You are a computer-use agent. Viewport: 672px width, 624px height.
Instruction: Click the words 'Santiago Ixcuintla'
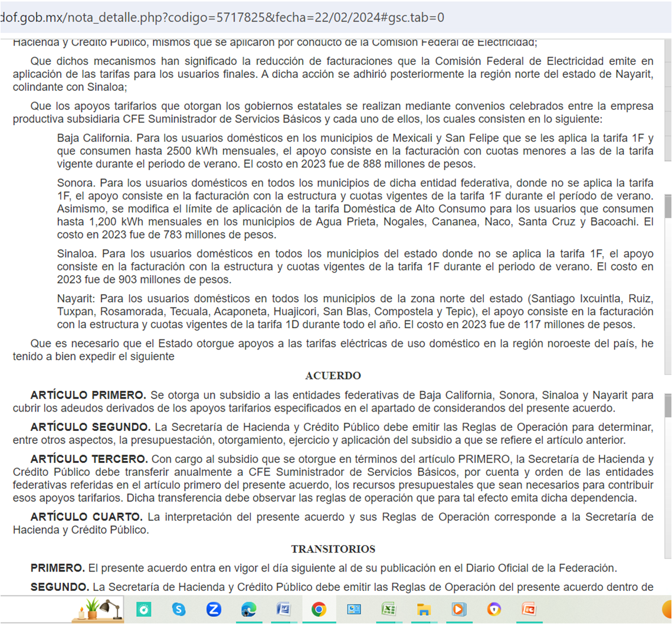(x=577, y=299)
